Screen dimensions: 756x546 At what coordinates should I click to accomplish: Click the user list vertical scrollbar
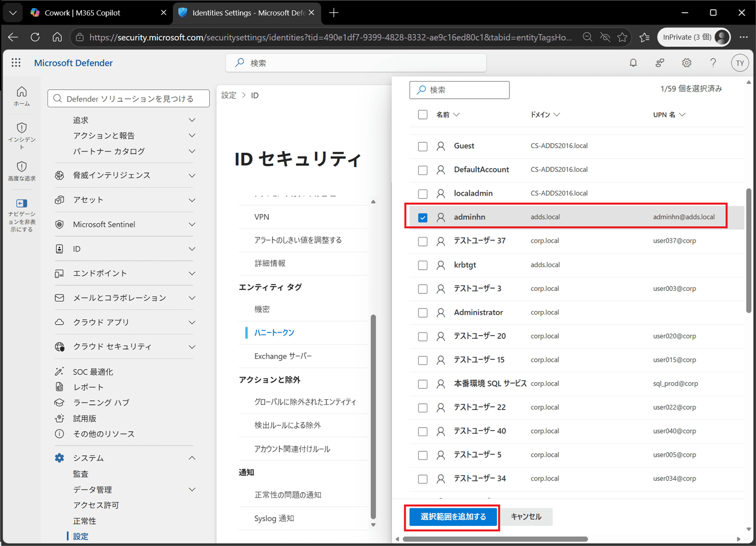[749, 251]
